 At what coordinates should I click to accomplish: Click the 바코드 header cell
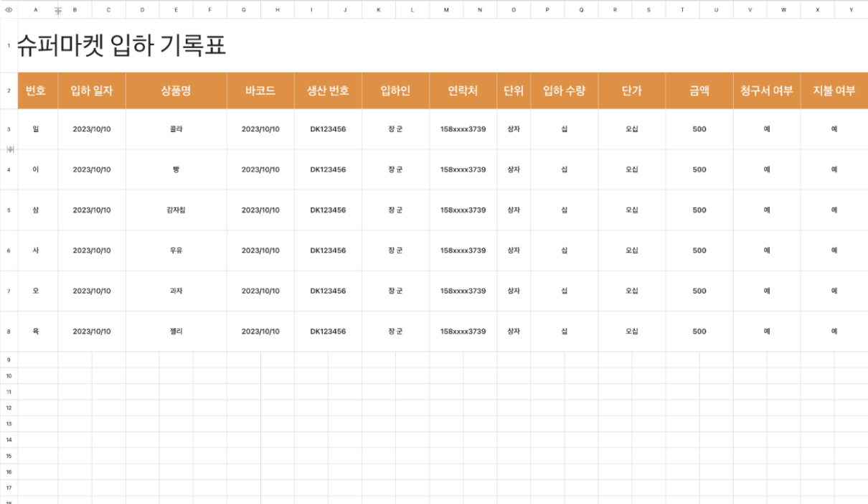(x=260, y=90)
